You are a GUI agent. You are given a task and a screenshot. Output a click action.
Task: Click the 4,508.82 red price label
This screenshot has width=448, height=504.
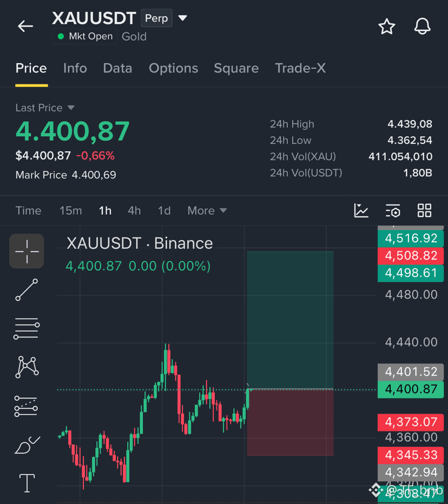coord(411,256)
